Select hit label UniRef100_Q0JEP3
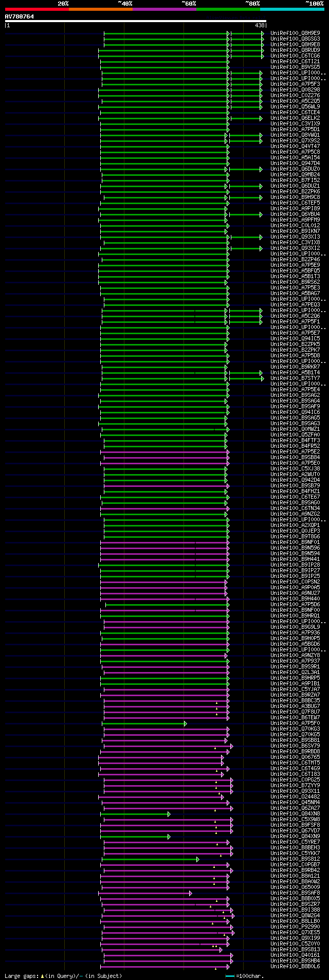The width and height of the screenshot is (329, 980). [x=295, y=531]
